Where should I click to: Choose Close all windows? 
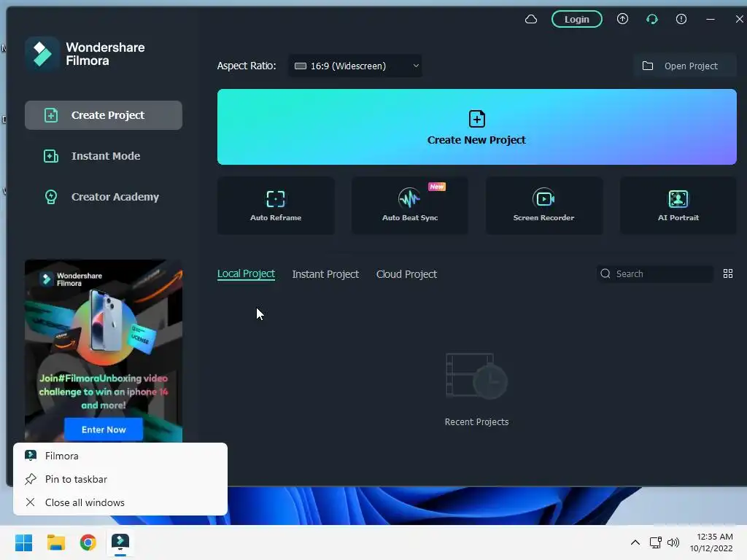pos(120,502)
